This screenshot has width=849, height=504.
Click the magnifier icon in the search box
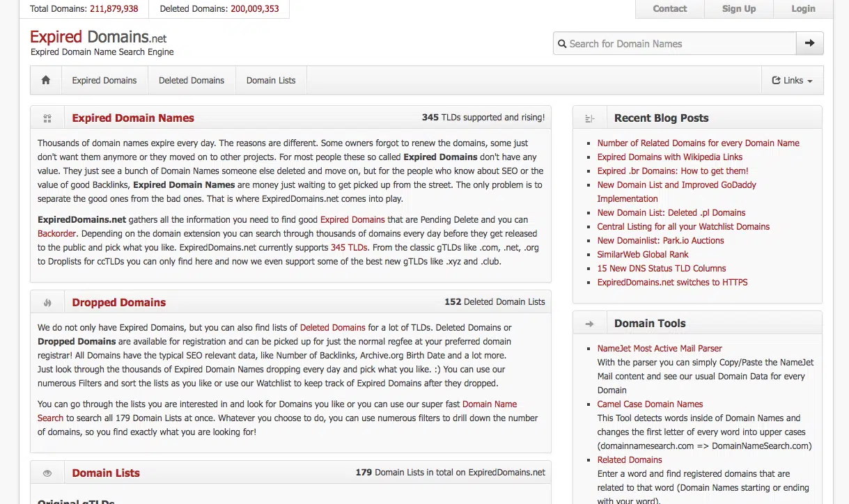562,44
